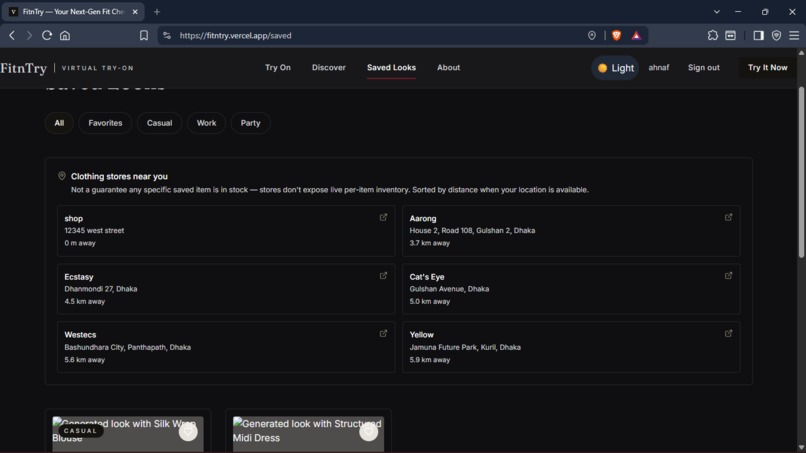Screen dimensions: 806x453
Task: Click the page vertical scrollbar thumb
Action: point(801,172)
